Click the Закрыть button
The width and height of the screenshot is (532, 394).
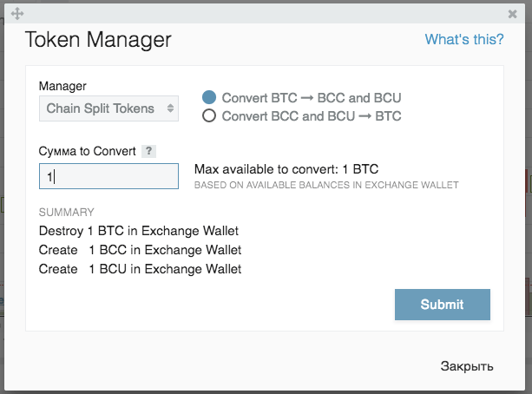tap(467, 366)
